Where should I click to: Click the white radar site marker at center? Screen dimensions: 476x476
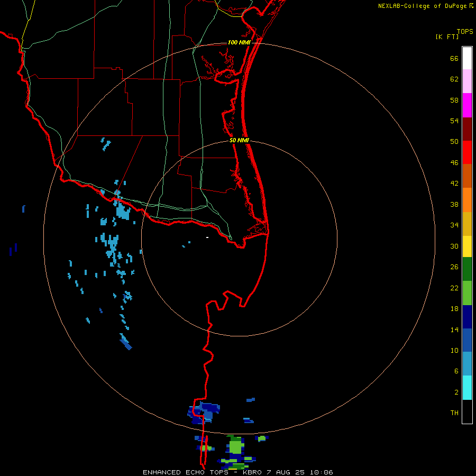(207, 237)
